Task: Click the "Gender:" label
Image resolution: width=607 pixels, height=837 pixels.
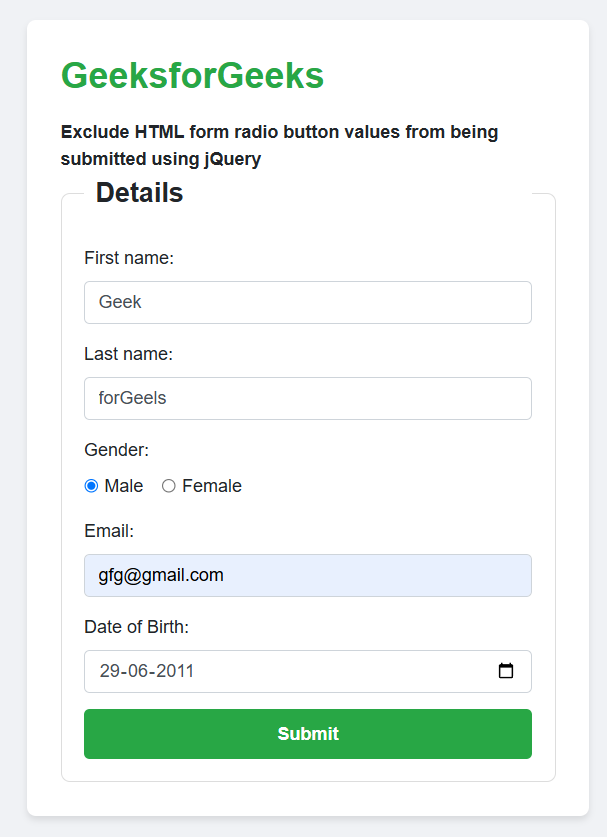Action: pos(116,450)
